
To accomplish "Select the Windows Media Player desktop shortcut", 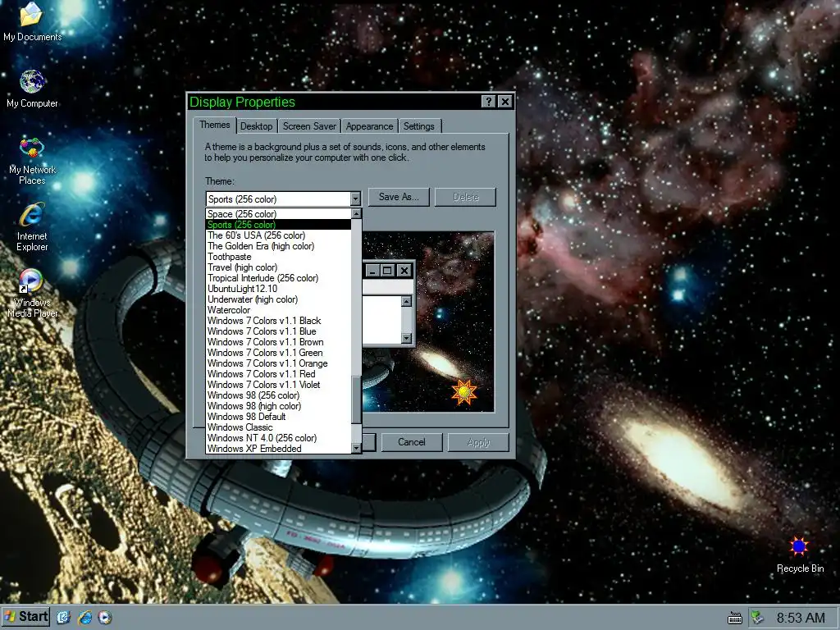I will point(32,293).
